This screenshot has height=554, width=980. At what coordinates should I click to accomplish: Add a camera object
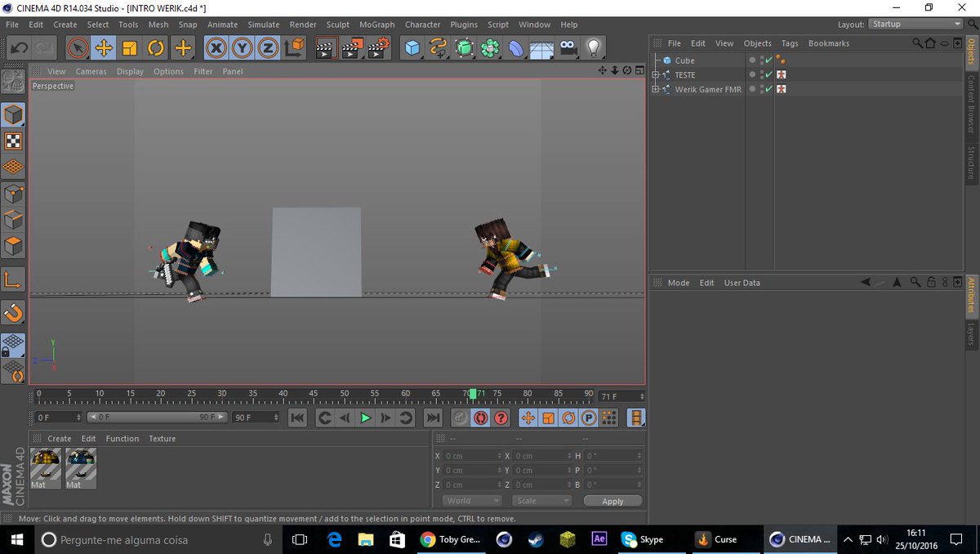[x=568, y=48]
